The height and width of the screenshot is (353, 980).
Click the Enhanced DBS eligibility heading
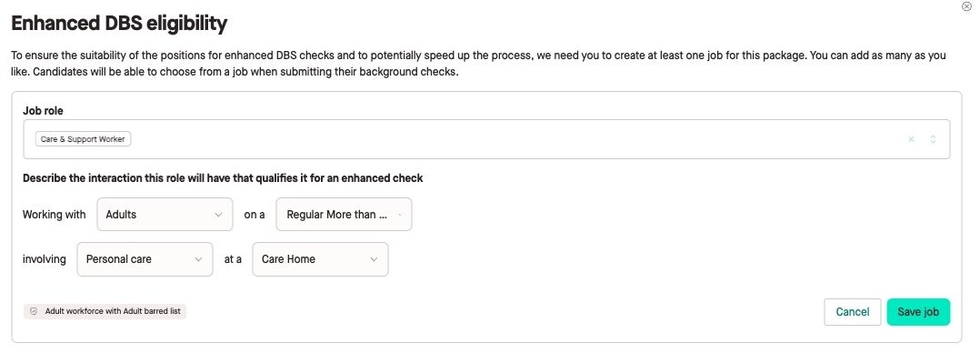pyautogui.click(x=119, y=24)
